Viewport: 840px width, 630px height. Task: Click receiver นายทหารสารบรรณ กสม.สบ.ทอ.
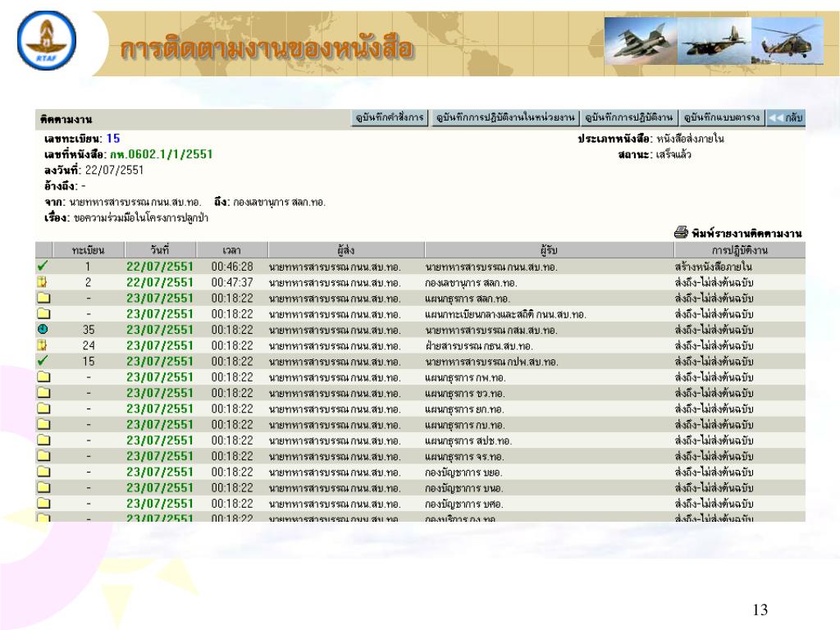tap(491, 330)
